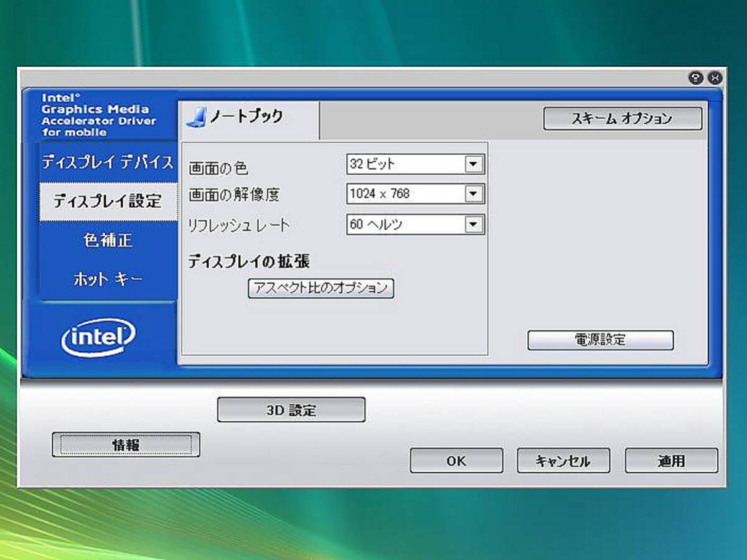Click the Intel logo
The image size is (747, 560).
coord(98,337)
